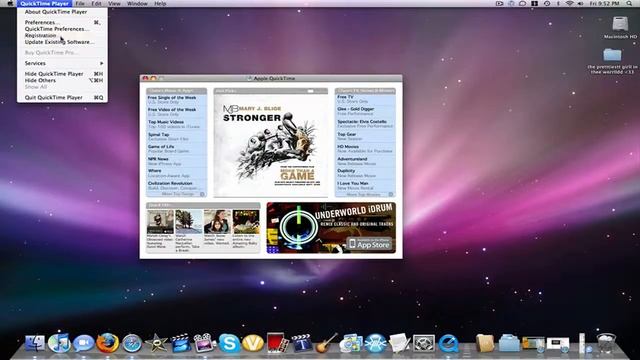The width and height of the screenshot is (640, 360).
Task: Choose Hide QuickTime Player
Action: [x=62, y=74]
